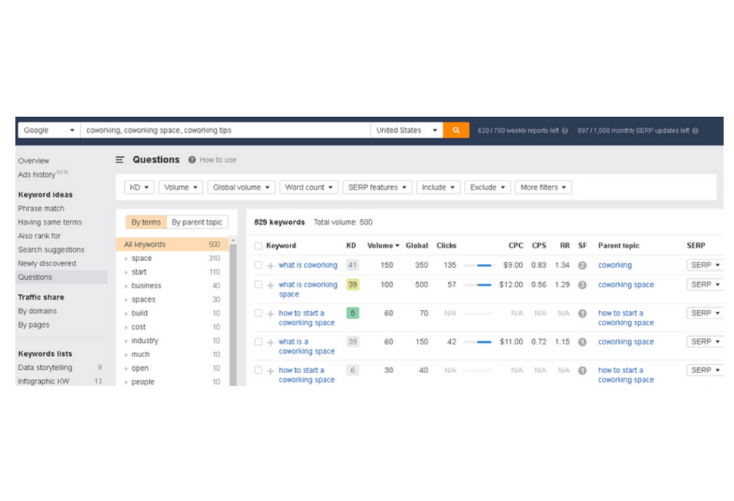
Task: Click info icon beside monthly SERP updates left
Action: (694, 130)
